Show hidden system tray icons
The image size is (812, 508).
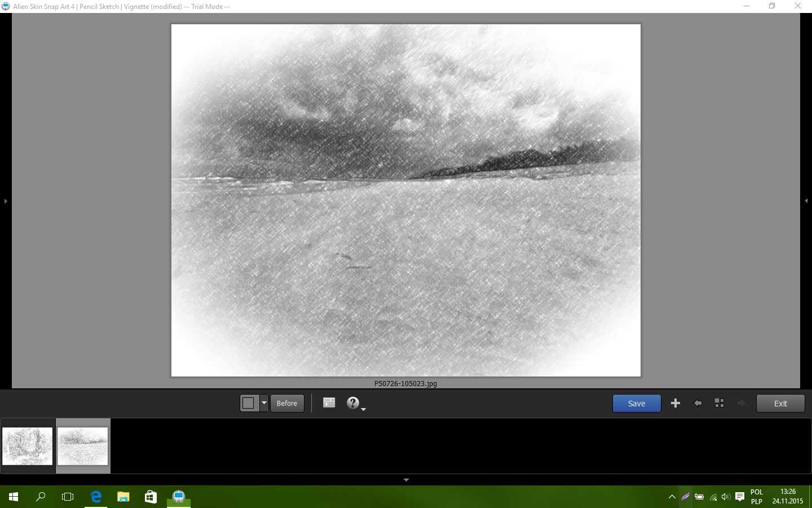pyautogui.click(x=672, y=497)
